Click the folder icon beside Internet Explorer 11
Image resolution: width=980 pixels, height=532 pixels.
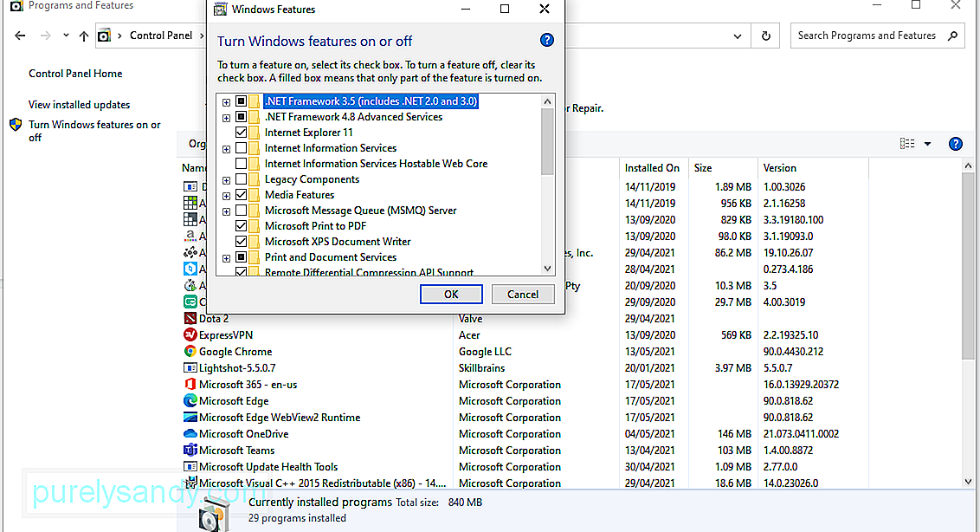pyautogui.click(x=254, y=133)
